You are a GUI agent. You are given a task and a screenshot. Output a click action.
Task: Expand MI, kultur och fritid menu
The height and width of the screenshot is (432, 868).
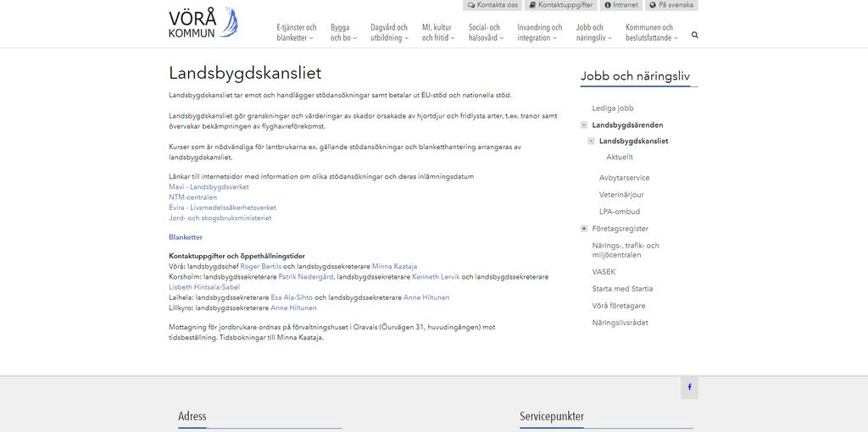[x=438, y=33]
